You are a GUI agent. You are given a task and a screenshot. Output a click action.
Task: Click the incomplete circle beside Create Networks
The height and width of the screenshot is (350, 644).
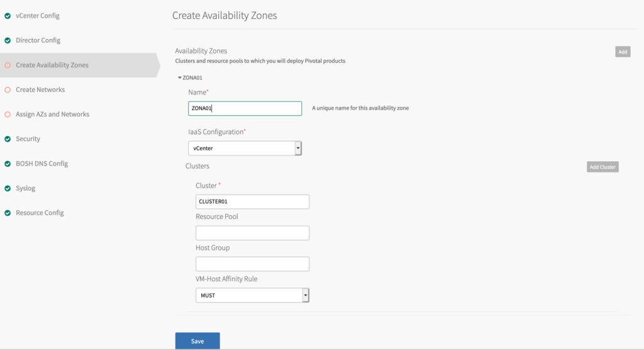[x=8, y=90]
